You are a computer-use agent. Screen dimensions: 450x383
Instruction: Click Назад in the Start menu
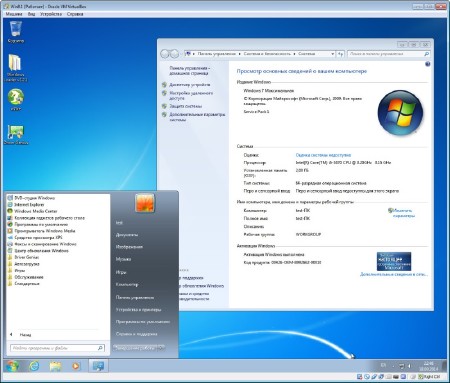(x=25, y=335)
